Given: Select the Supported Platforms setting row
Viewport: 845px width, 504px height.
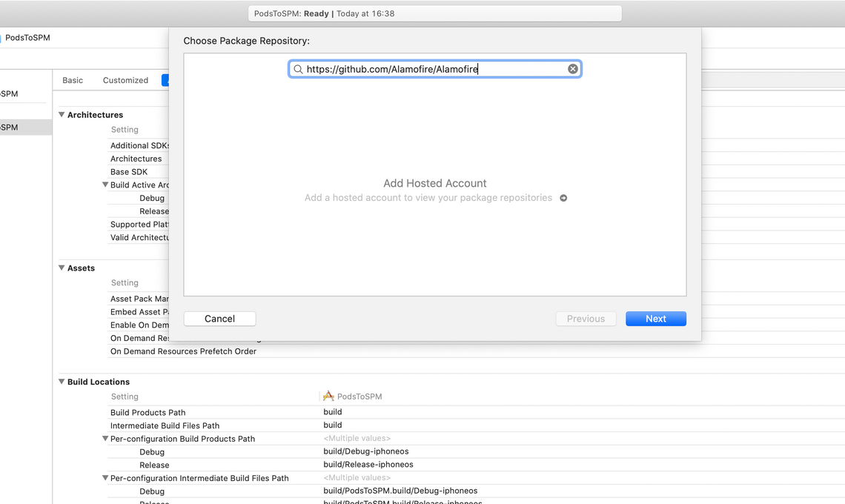Looking at the screenshot, I should [x=139, y=225].
